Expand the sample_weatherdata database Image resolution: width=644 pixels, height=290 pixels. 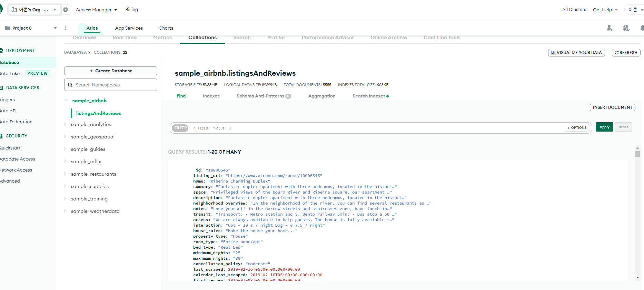tap(66, 211)
